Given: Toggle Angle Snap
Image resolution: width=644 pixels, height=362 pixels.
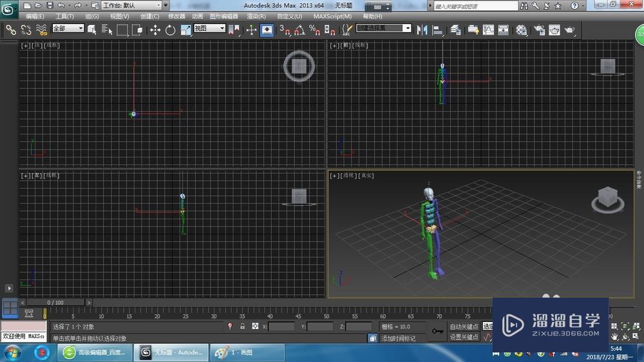Looking at the screenshot, I should click(300, 30).
